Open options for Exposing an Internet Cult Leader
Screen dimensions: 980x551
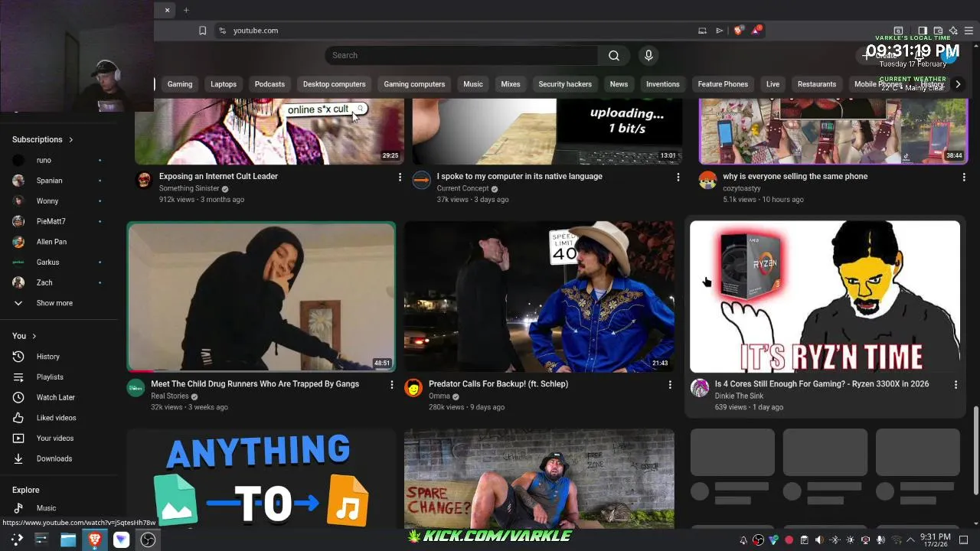click(400, 178)
